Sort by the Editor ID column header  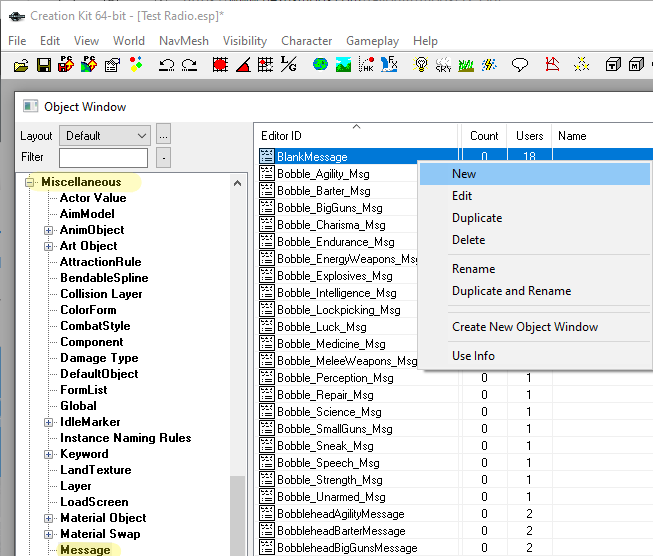pyautogui.click(x=356, y=136)
